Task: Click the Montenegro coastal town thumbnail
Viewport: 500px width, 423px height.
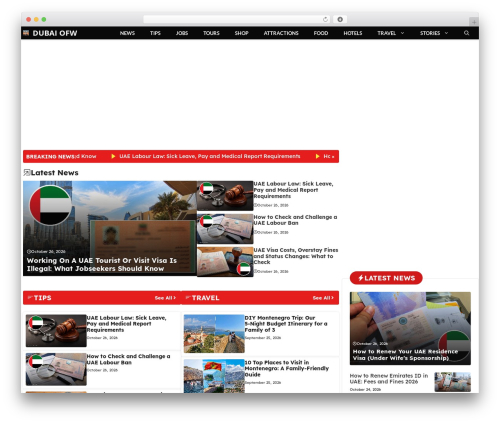Action: 214,334
